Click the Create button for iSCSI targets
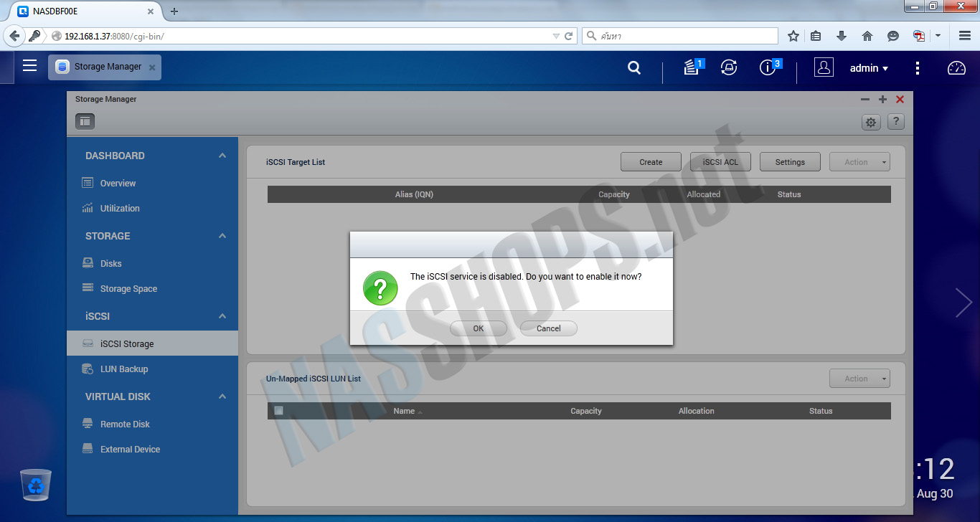 pyautogui.click(x=651, y=162)
